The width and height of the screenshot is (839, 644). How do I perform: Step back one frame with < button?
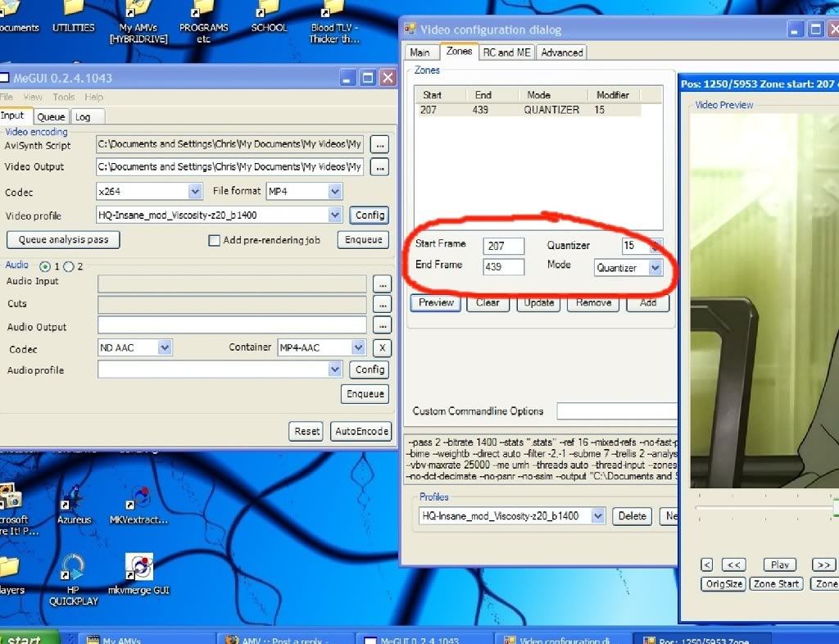click(707, 565)
